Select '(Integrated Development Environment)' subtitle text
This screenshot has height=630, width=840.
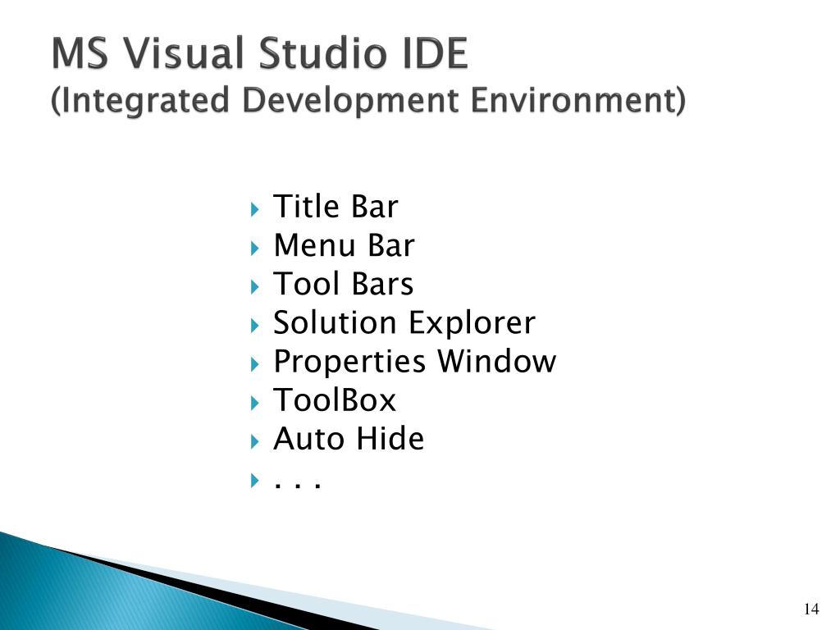point(368,100)
